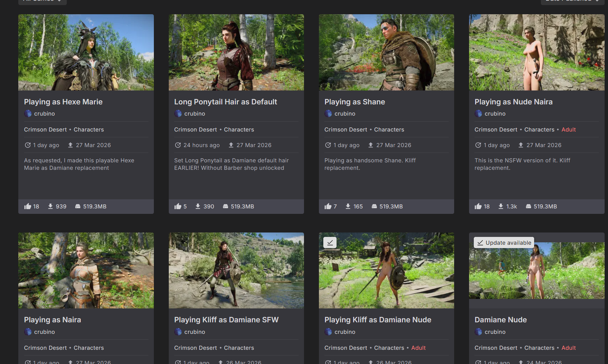Click crubino's avatar on Playing Kliff as Damiane SFW
Viewport: 608px width, 364px height.
point(178,332)
